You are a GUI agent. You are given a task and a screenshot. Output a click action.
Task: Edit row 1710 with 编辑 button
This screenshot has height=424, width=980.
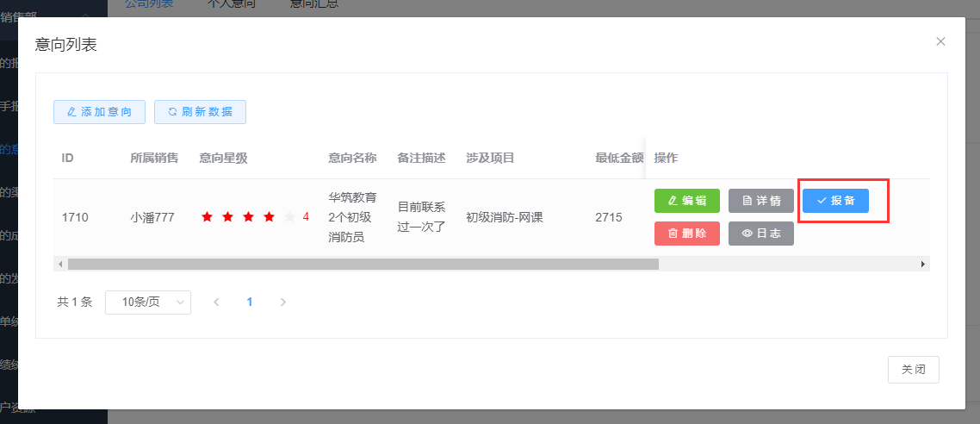click(686, 201)
